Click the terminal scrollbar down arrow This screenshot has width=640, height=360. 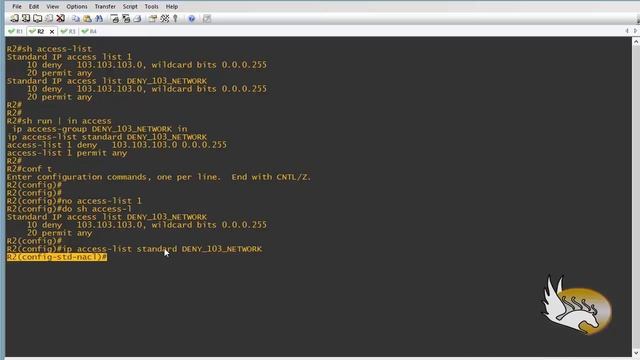point(636,353)
